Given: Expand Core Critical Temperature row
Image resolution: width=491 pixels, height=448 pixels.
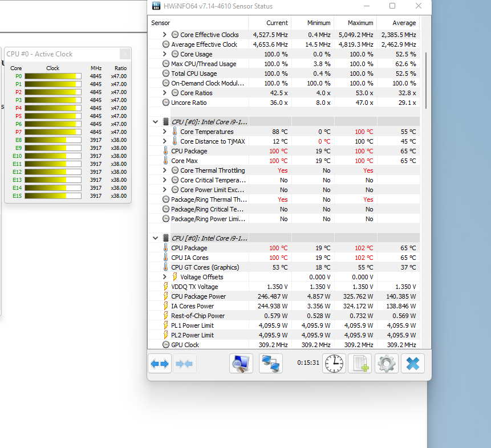Looking at the screenshot, I should tap(164, 180).
